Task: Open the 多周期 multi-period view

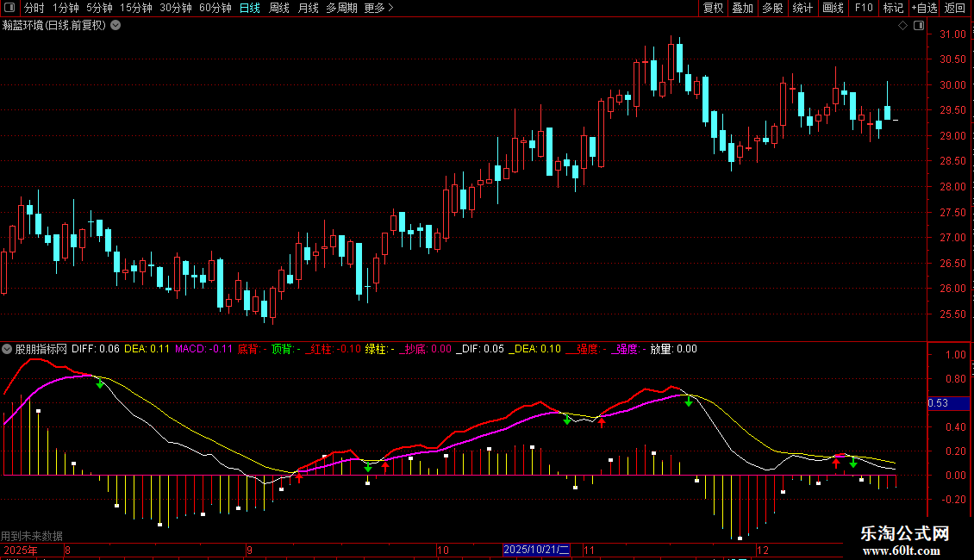Action: point(341,8)
